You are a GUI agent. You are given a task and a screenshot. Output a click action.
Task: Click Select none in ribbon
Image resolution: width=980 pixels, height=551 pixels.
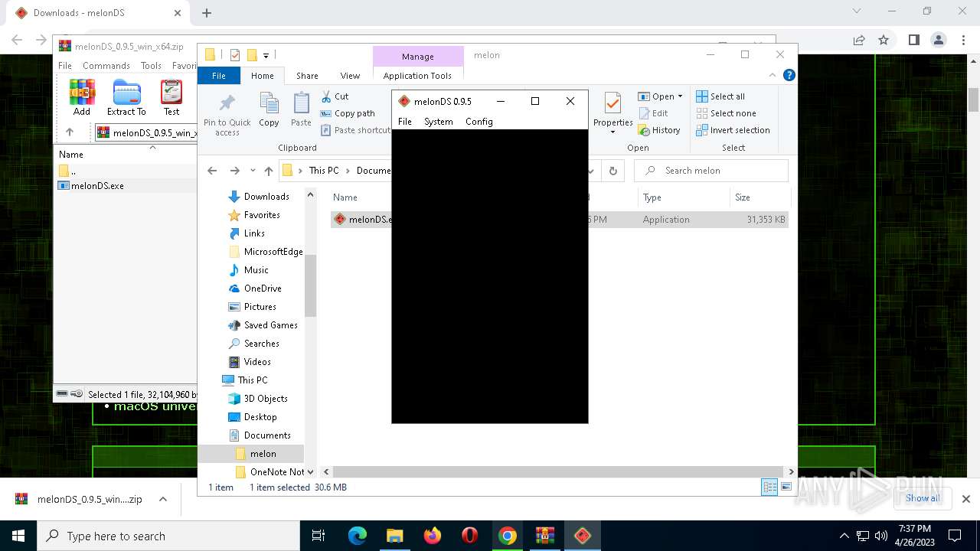(x=726, y=113)
